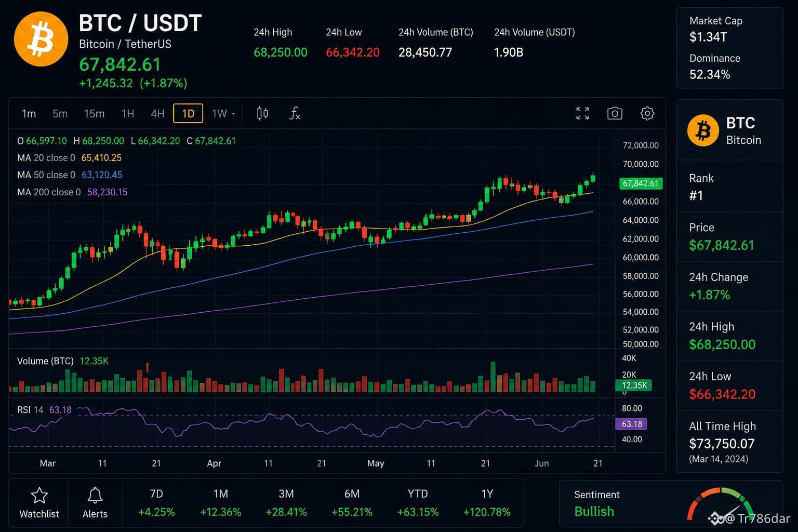The image size is (798, 532).
Task: Click 24h High value 68,250.00 in header
Action: pyautogui.click(x=281, y=52)
